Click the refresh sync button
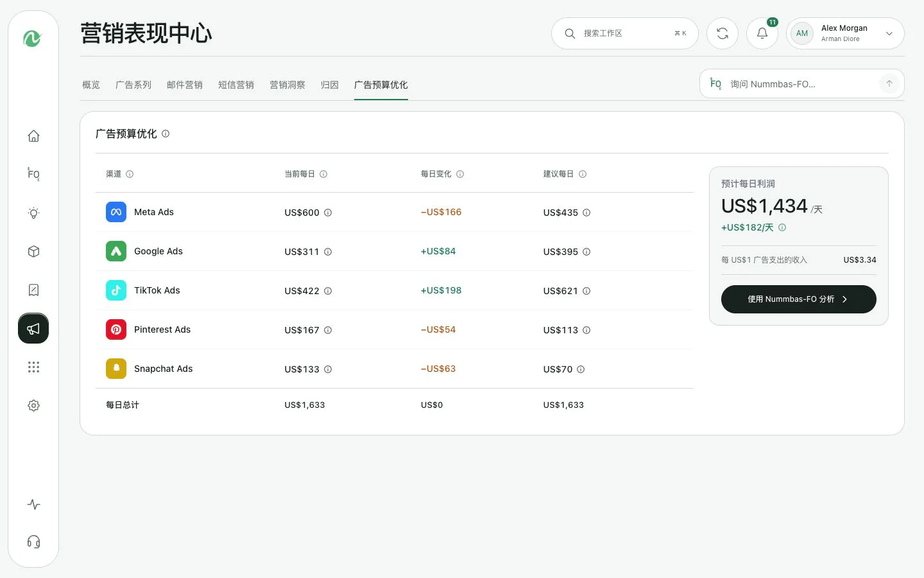The image size is (924, 578). coord(723,33)
